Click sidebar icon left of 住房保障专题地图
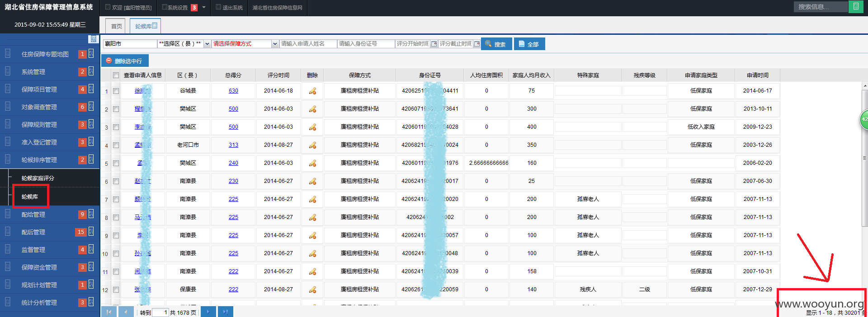 (8, 53)
